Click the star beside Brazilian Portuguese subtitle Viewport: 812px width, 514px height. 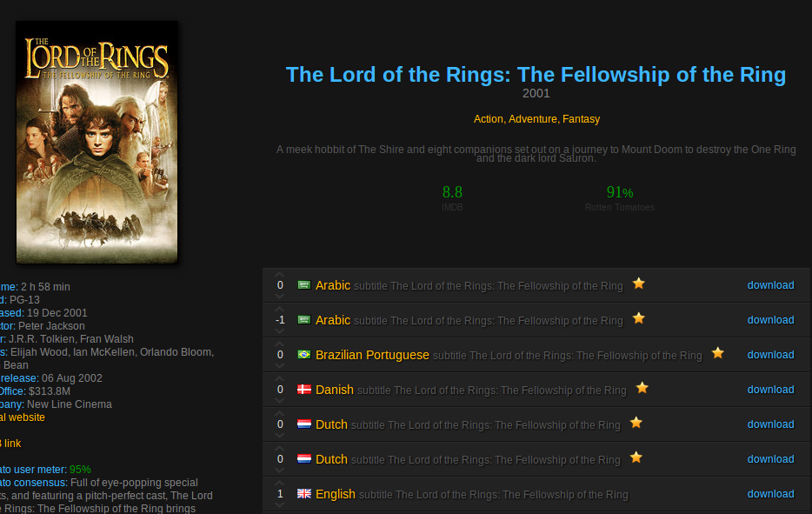(x=718, y=353)
